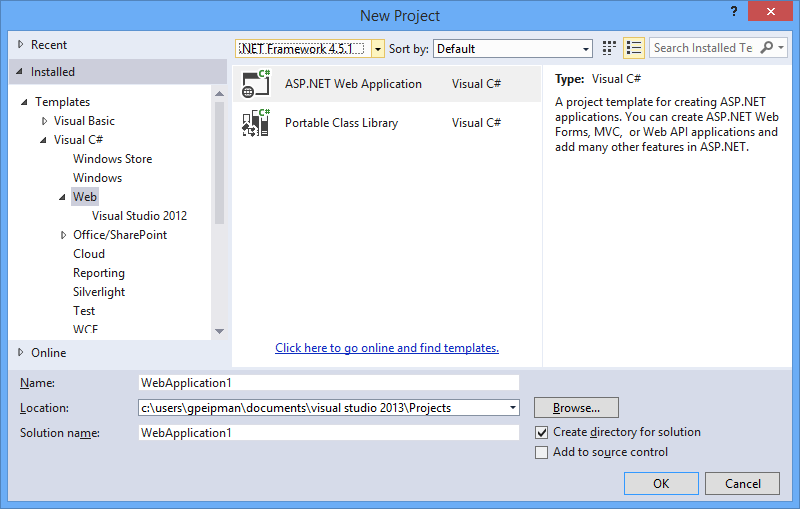This screenshot has height=509, width=800.
Task: Collapse the Web node arrow
Action: coord(62,197)
